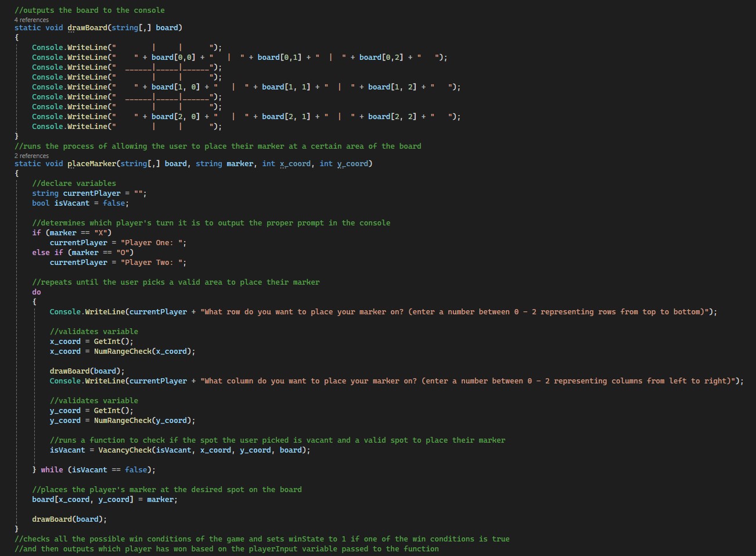
Task: Open the '2 references' CodeLens above placeMarker
Action: click(x=31, y=156)
